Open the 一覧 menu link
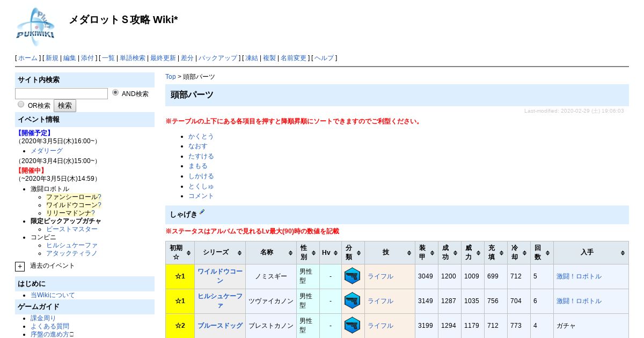Screen dimensions: 644x338 108,58
